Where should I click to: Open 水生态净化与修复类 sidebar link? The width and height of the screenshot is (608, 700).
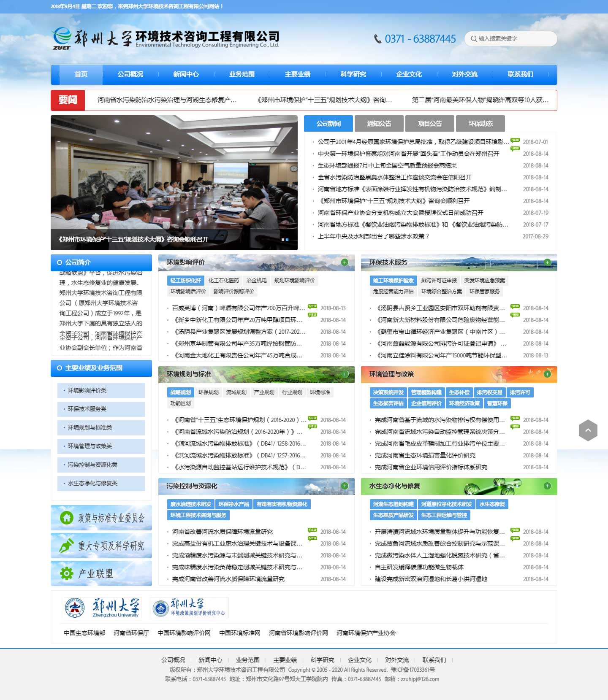[101, 484]
